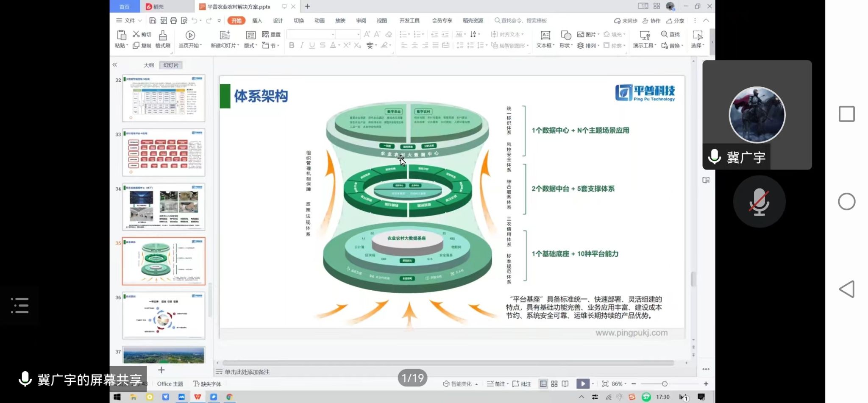
Task: Click the Find (查找) magnifier icon
Action: (664, 34)
